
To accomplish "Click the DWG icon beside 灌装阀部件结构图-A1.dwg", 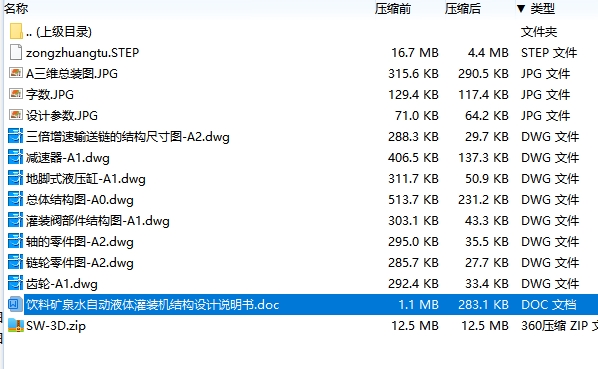I will 15,220.
